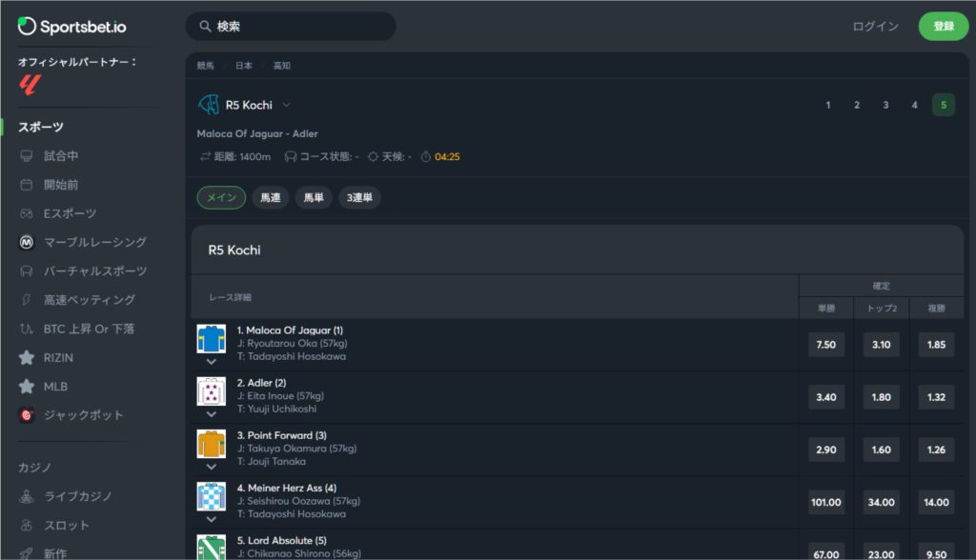
Task: Click the RIZIN star icon
Action: [x=26, y=358]
